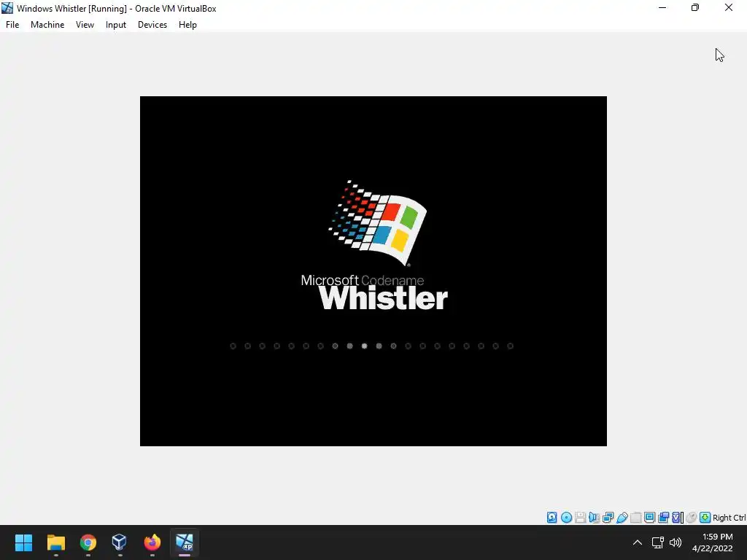Click the optical disc drive status icon
The image size is (747, 560).
pyautogui.click(x=566, y=517)
